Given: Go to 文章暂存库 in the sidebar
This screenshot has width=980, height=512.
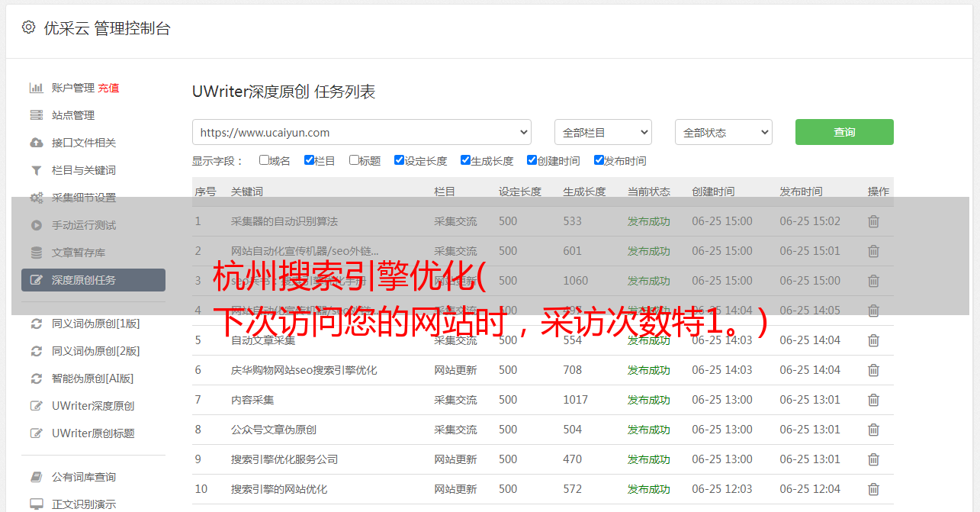Looking at the screenshot, I should (79, 253).
